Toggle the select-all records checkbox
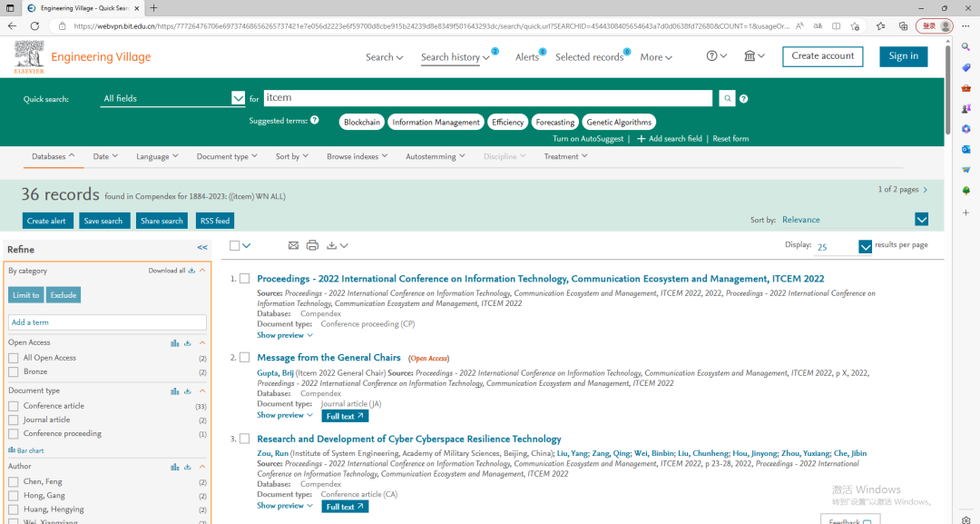The height and width of the screenshot is (524, 980). pyautogui.click(x=234, y=246)
